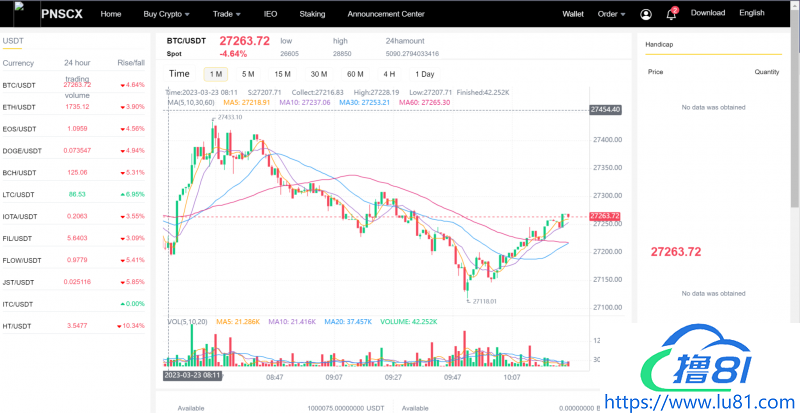Open the user account profile icon

tap(644, 14)
